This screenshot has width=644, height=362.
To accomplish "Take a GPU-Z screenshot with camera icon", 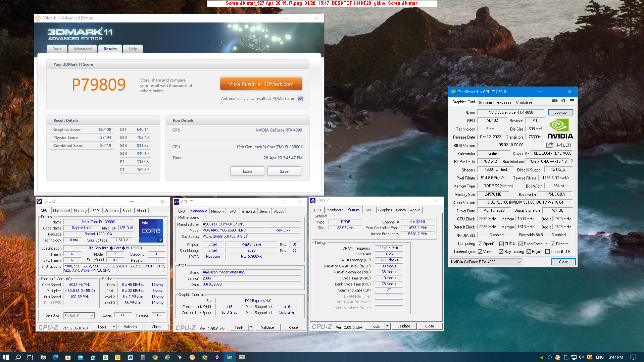I will click(x=555, y=101).
